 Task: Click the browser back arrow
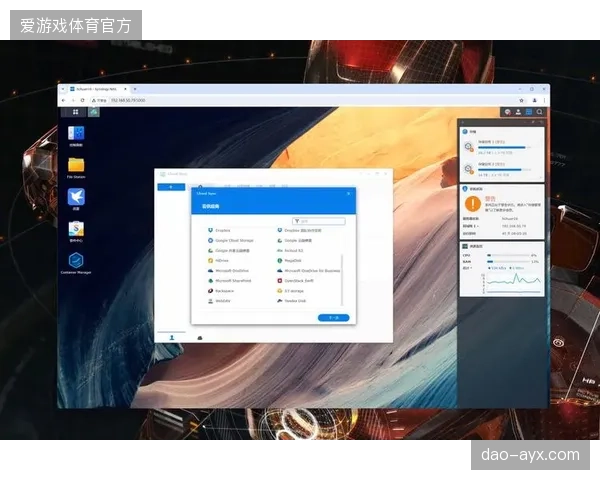pyautogui.click(x=64, y=100)
